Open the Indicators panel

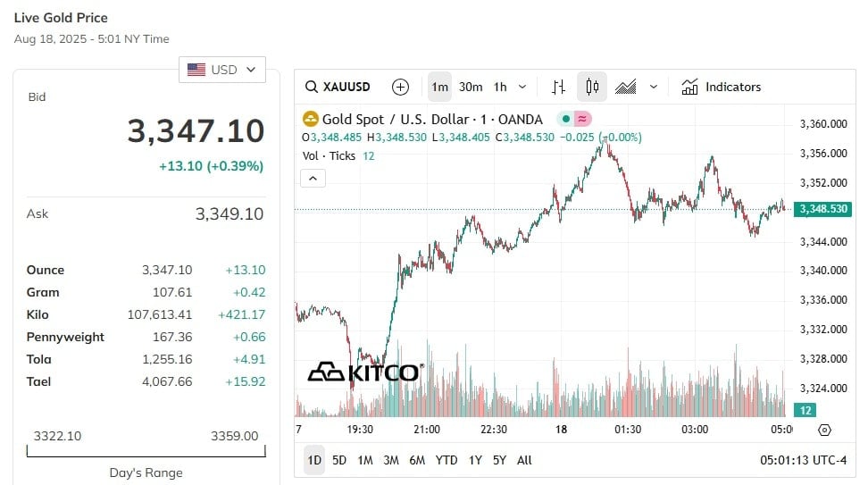721,87
